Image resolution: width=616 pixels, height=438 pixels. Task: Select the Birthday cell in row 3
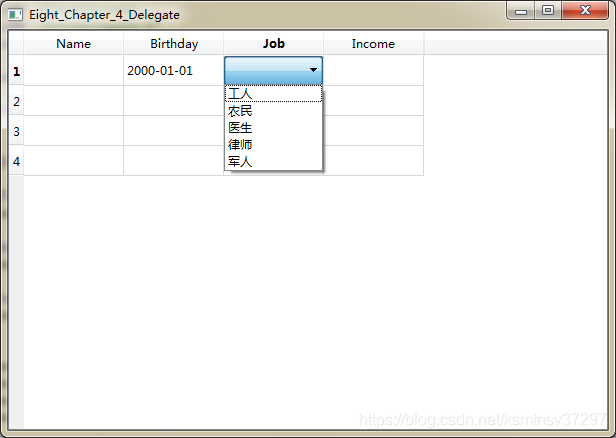(174, 131)
